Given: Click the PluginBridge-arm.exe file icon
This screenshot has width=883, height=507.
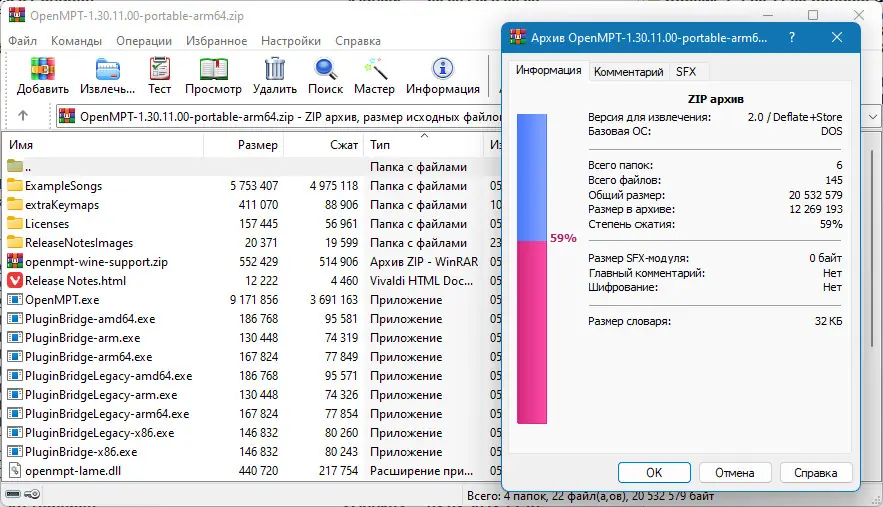Looking at the screenshot, I should pyautogui.click(x=15, y=337).
